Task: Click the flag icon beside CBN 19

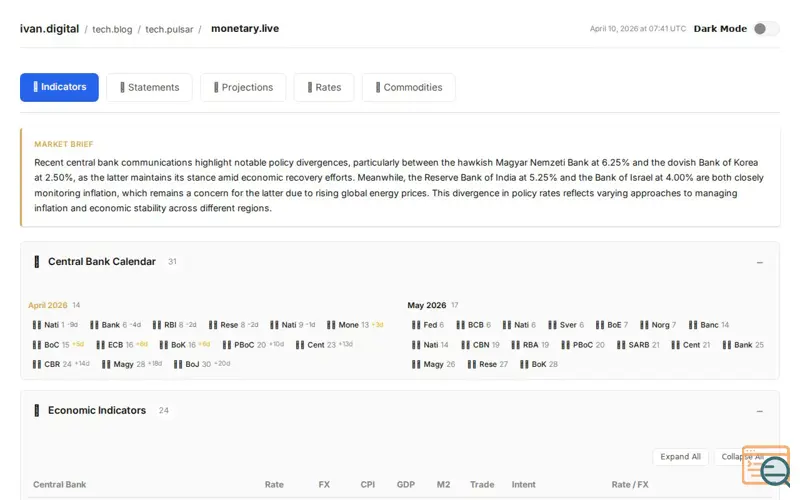Action: click(465, 345)
